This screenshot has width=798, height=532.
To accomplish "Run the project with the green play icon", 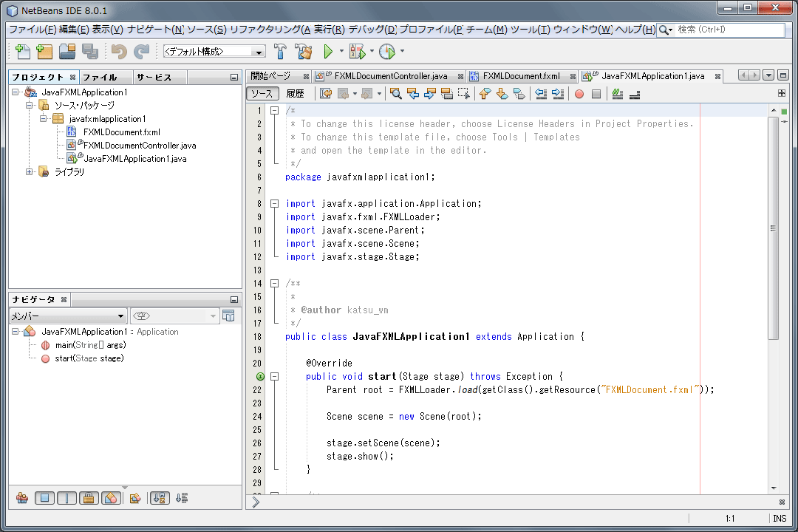I will click(x=328, y=52).
